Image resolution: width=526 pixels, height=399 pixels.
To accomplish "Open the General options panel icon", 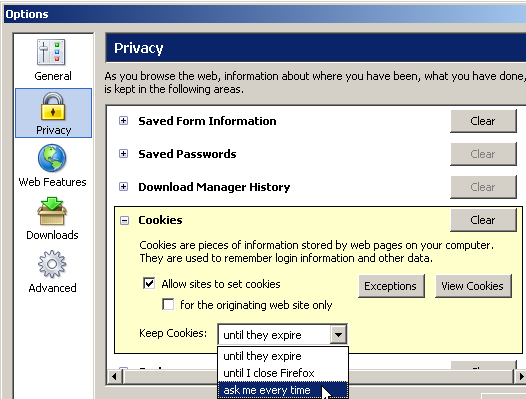I will point(51,52).
